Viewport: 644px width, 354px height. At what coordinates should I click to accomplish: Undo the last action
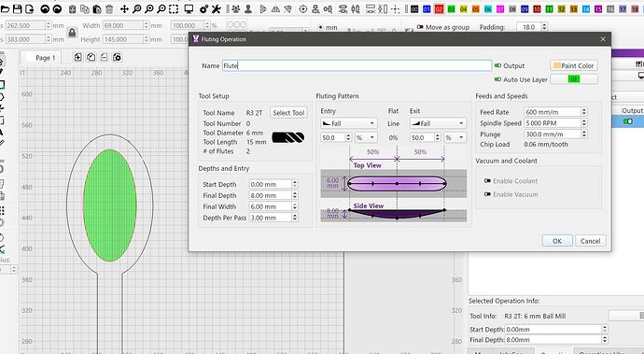(x=45, y=8)
